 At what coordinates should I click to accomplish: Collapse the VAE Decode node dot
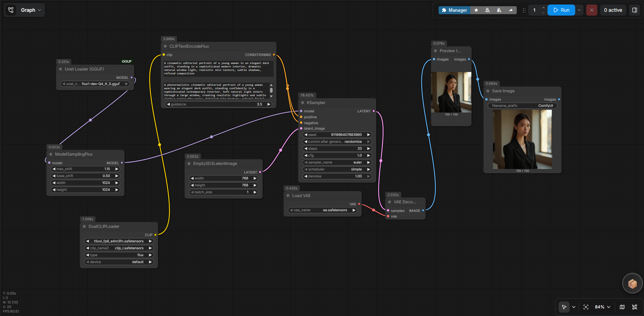tap(389, 202)
